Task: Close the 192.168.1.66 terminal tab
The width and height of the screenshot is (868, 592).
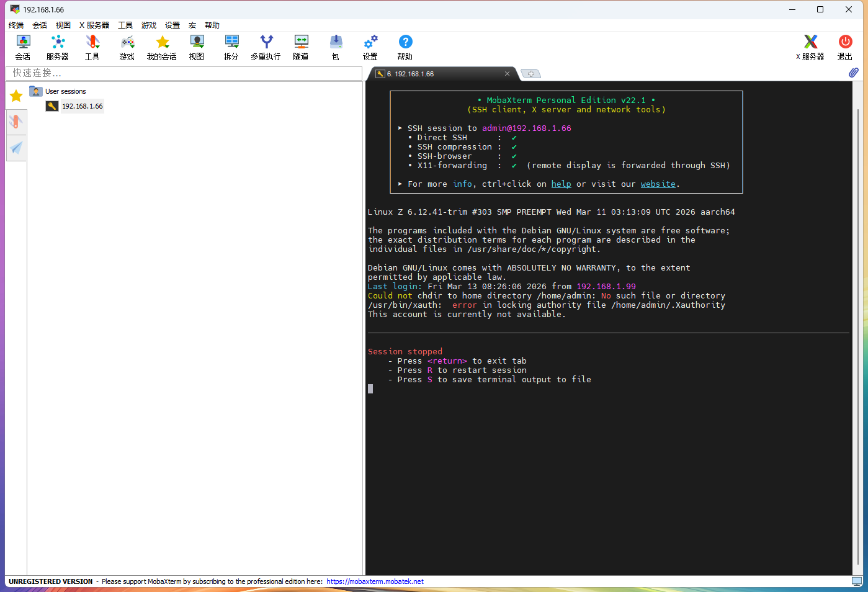Action: (x=507, y=74)
